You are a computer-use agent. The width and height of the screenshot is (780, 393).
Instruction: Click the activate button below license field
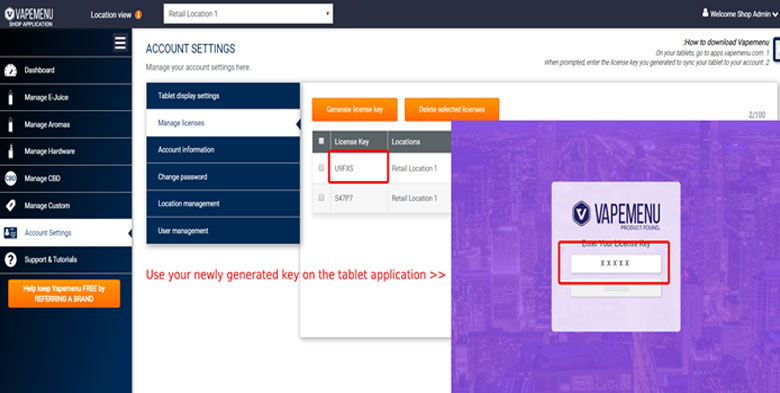(616, 290)
